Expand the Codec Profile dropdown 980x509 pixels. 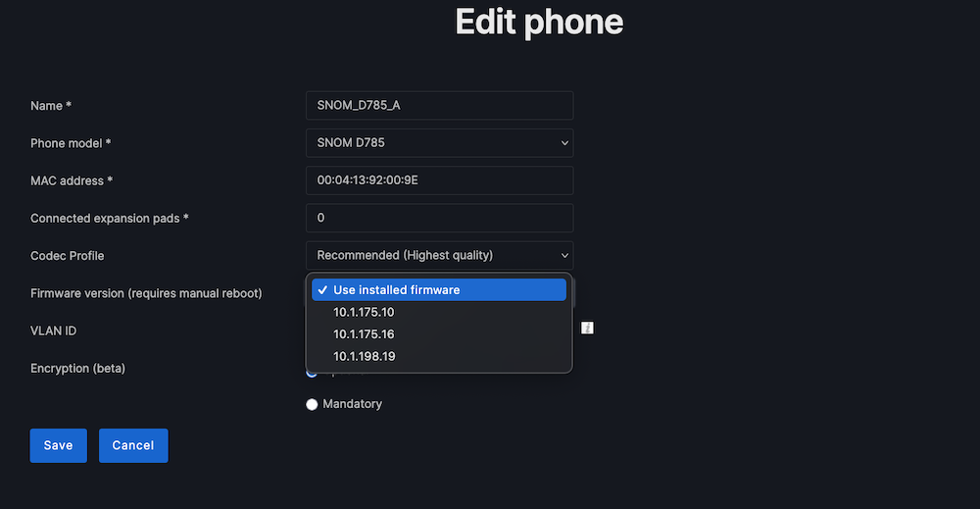[439, 255]
